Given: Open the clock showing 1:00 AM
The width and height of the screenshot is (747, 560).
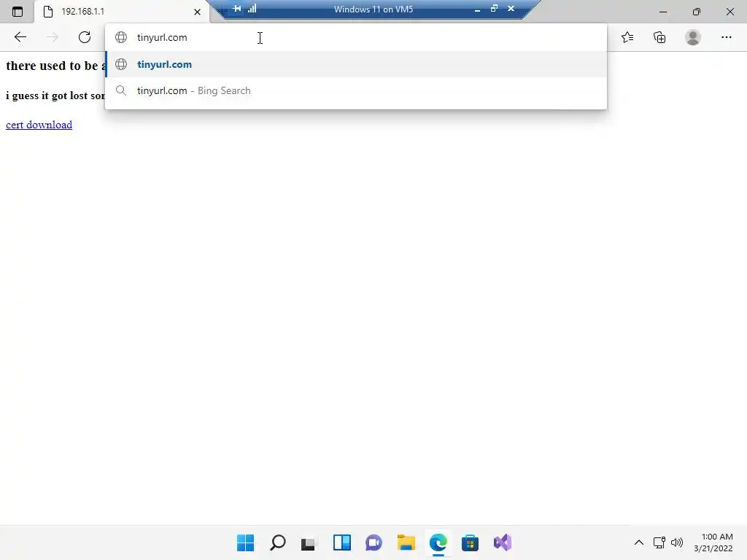Looking at the screenshot, I should tap(713, 542).
